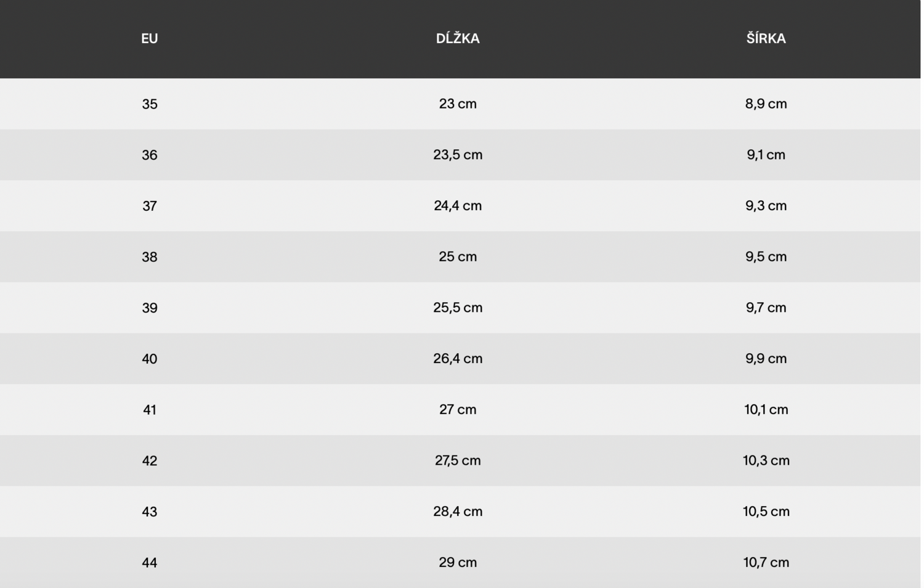The width and height of the screenshot is (924, 588).
Task: Click the DĹŽKA column header
Action: [x=458, y=39]
